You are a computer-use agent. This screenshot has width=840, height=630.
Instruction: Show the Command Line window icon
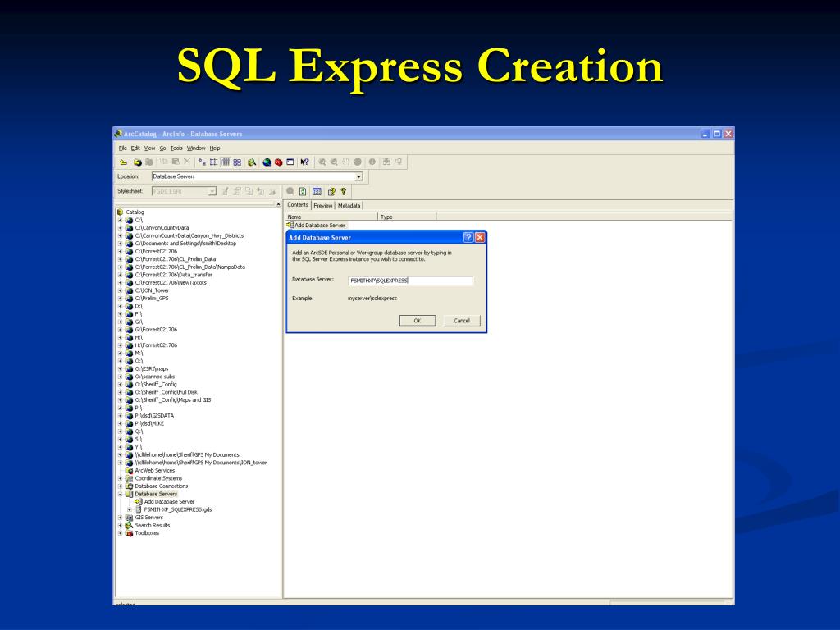click(x=290, y=162)
